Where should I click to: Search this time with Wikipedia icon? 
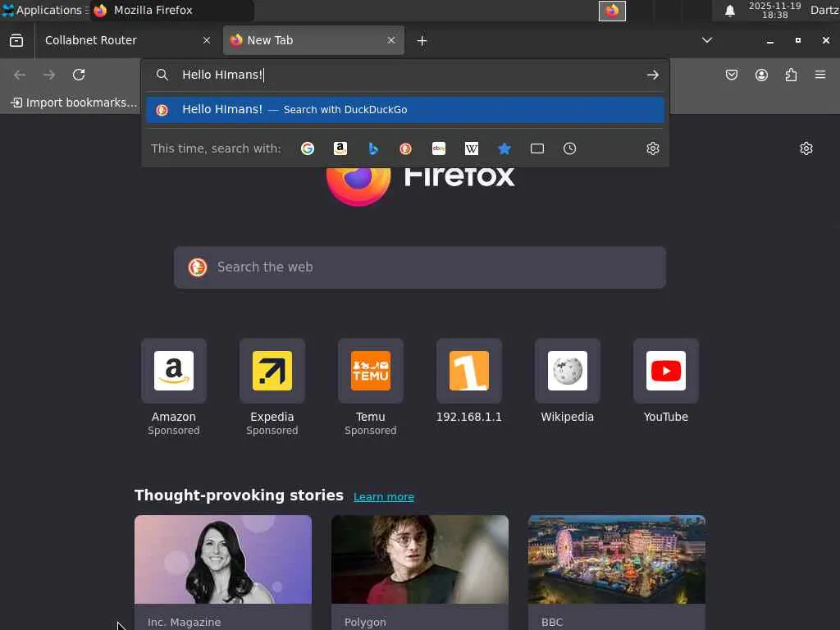[x=472, y=148]
